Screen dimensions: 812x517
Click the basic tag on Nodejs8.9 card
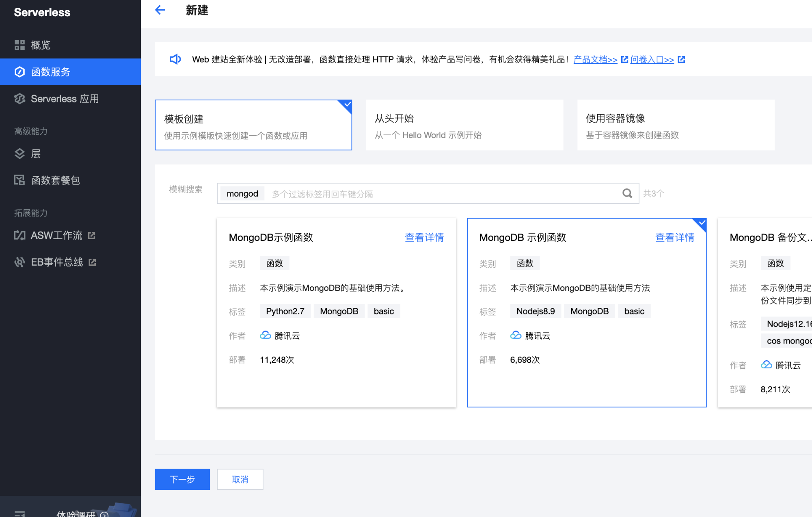(634, 311)
